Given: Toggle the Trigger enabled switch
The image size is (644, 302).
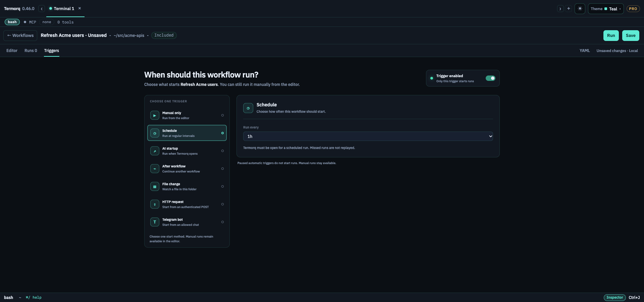Looking at the screenshot, I should (x=490, y=78).
